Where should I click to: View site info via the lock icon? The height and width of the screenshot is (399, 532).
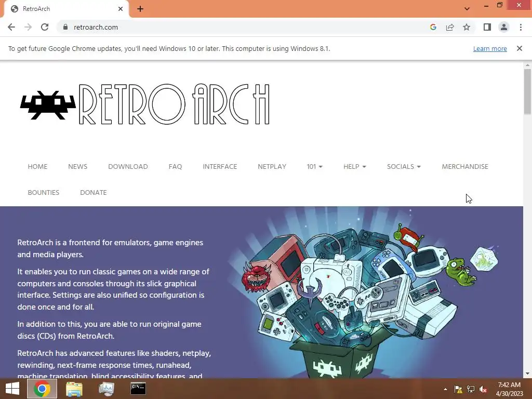click(65, 27)
